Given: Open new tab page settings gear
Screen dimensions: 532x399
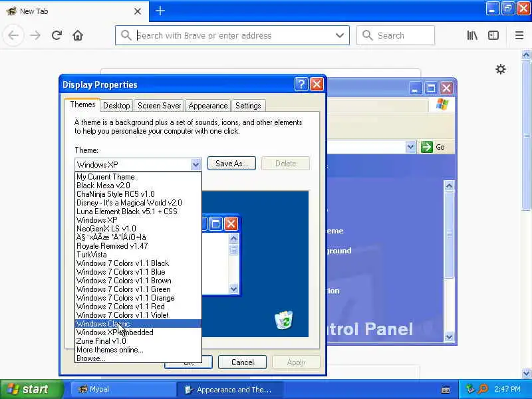Looking at the screenshot, I should [501, 69].
